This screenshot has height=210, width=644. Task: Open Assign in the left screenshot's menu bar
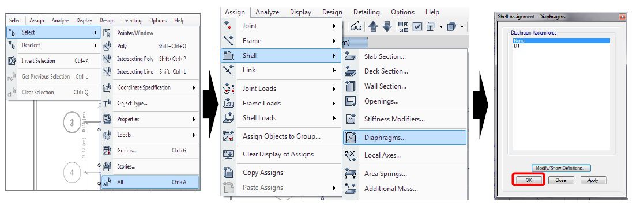pyautogui.click(x=37, y=20)
